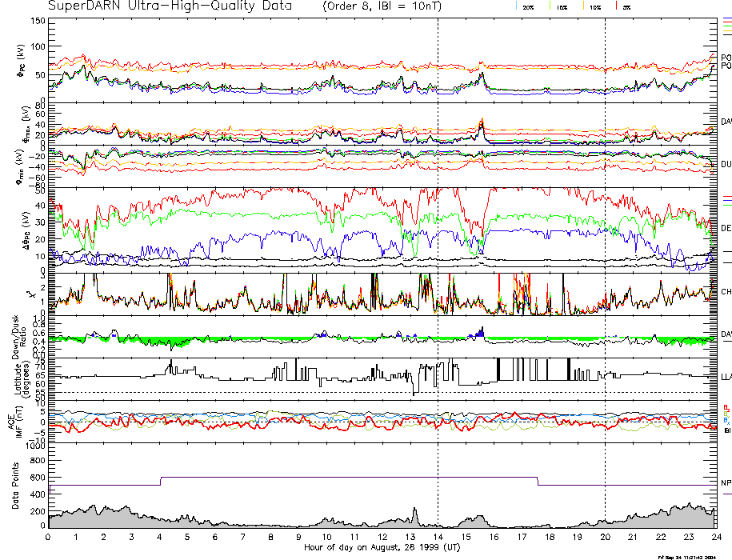The height and width of the screenshot is (560, 732).
Task: Click the blue legend line at top right
Action: tap(726, 18)
